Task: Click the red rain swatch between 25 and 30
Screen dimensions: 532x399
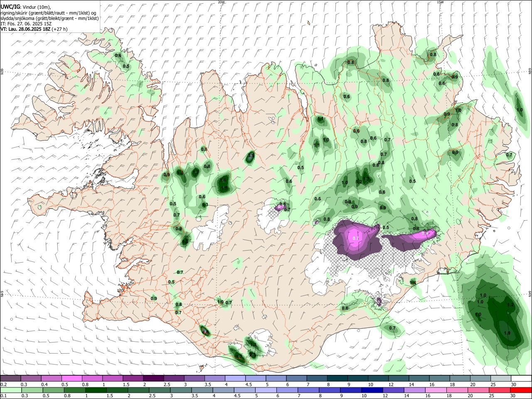Action: pos(499,390)
